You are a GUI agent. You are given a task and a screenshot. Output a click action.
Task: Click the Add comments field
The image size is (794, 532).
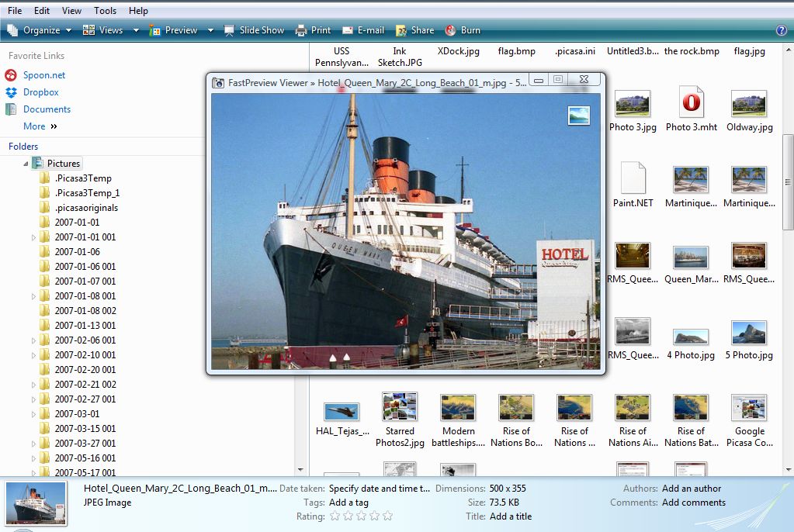coord(694,503)
